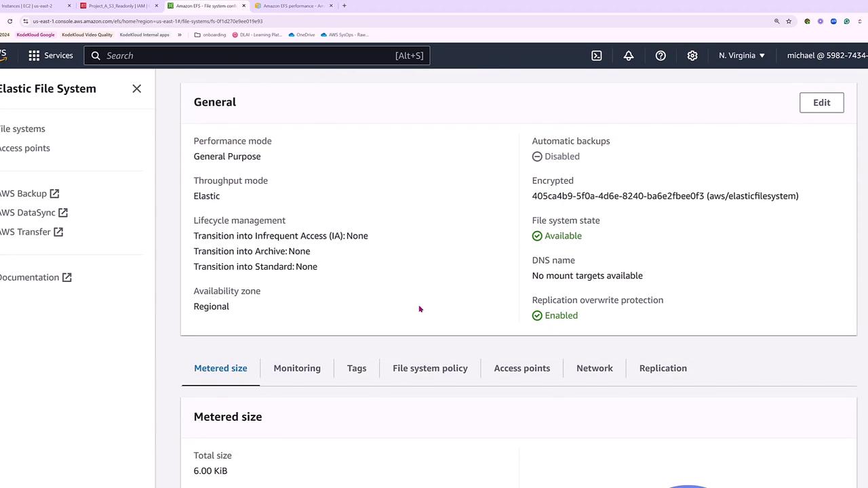Open AWS CloudShell terminal icon
Image resolution: width=868 pixels, height=488 pixels.
596,56
